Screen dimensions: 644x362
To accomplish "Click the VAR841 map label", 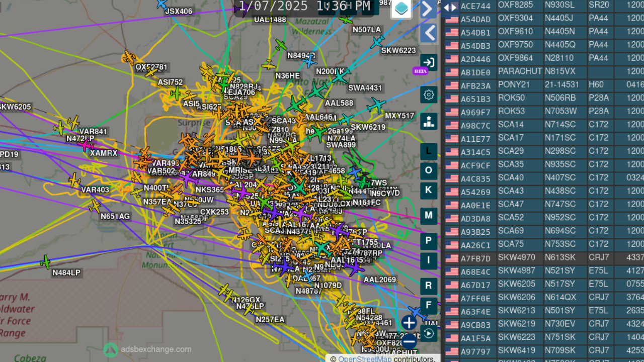I will (93, 132).
